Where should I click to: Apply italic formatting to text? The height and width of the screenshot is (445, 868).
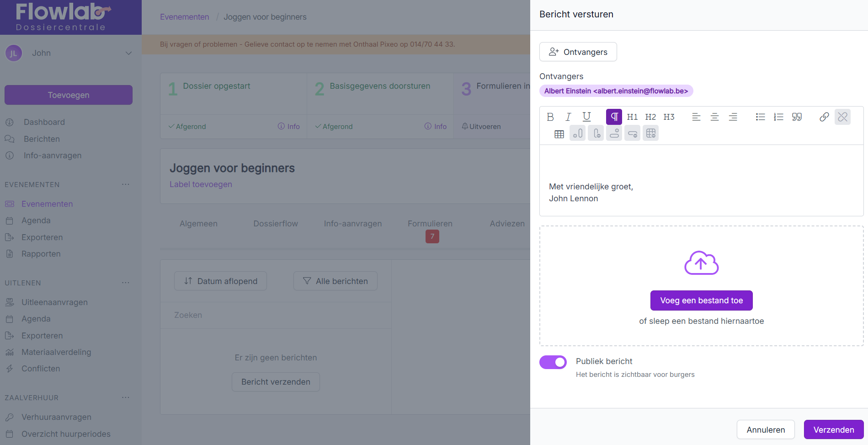[568, 117]
